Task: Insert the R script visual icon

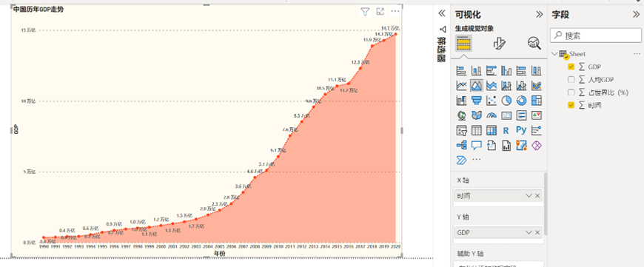Action: tap(506, 130)
